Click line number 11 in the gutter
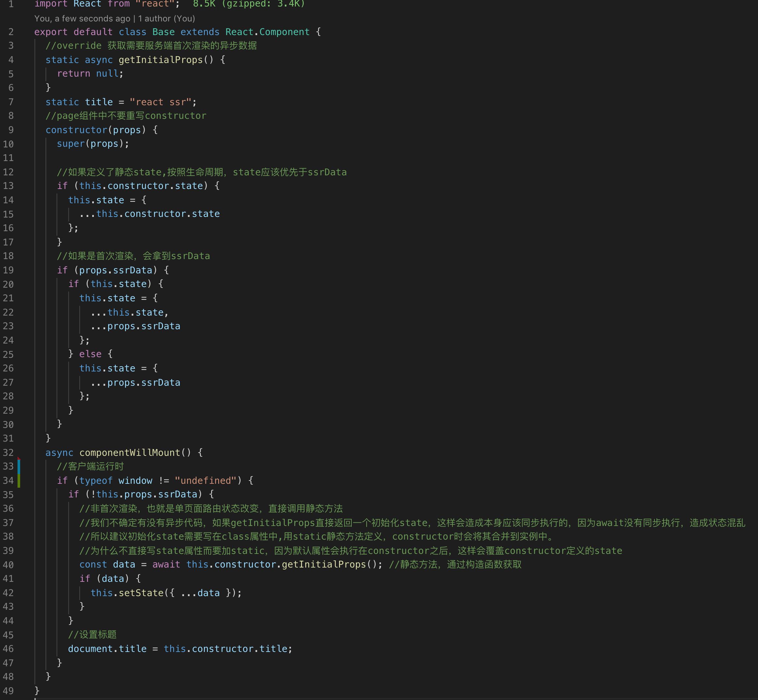758x700 pixels. [8, 158]
